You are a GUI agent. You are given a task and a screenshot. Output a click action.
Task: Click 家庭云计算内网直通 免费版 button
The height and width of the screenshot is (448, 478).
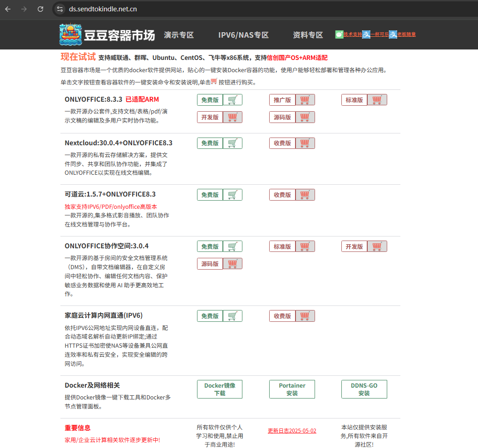[210, 316]
